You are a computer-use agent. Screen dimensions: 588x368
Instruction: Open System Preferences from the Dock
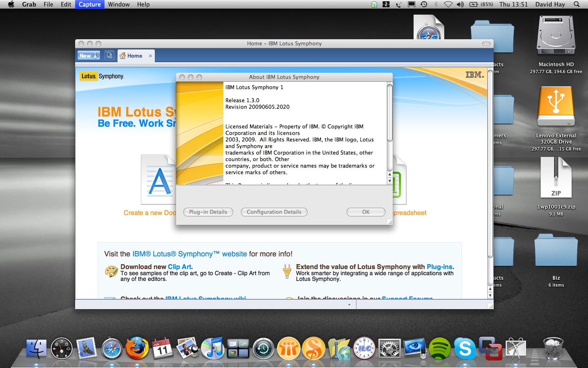[389, 349]
